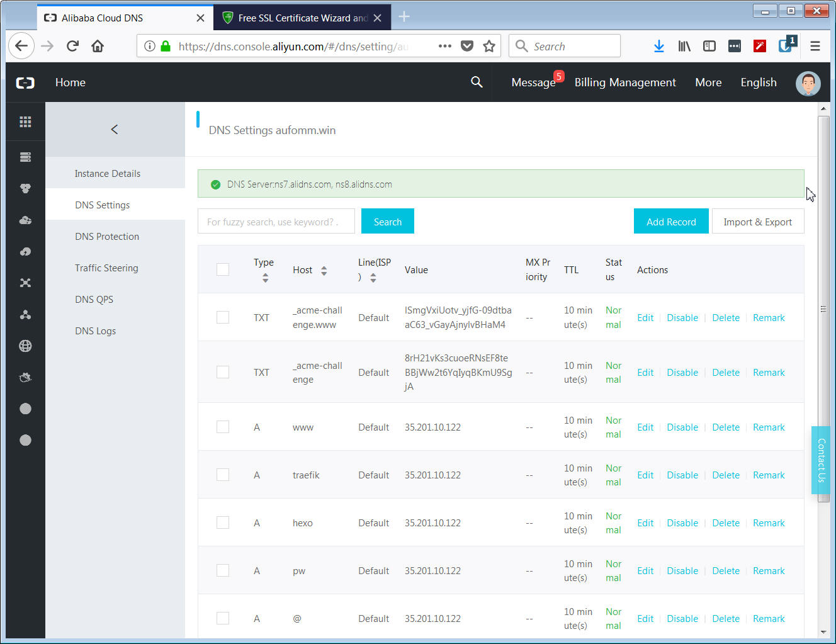Click the fuzzy search keyword field
The width and height of the screenshot is (836, 644).
click(276, 222)
